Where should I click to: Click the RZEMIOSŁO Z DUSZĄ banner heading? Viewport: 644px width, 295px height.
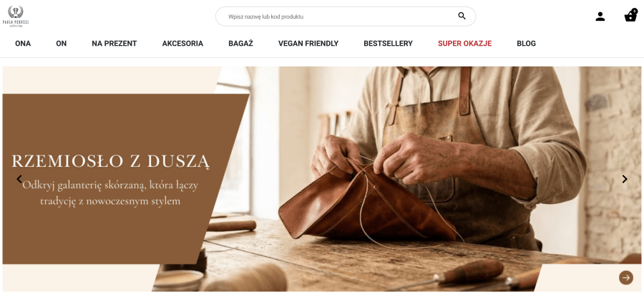[x=110, y=161]
